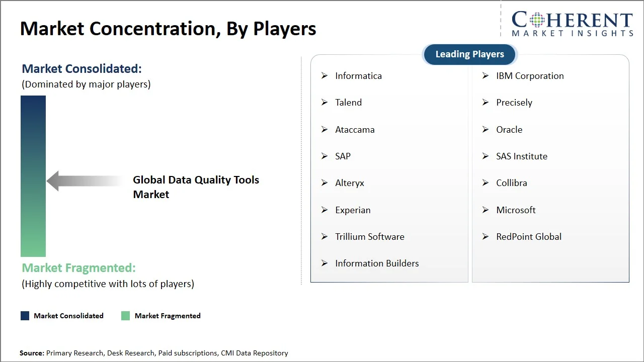Viewport: 644px width, 362px height.
Task: Click the Leading Players badge
Action: (x=469, y=54)
